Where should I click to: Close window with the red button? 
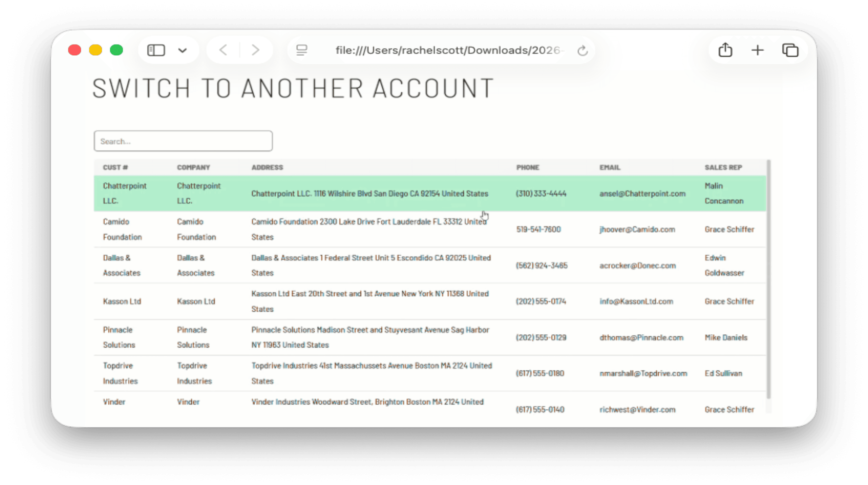pyautogui.click(x=74, y=50)
